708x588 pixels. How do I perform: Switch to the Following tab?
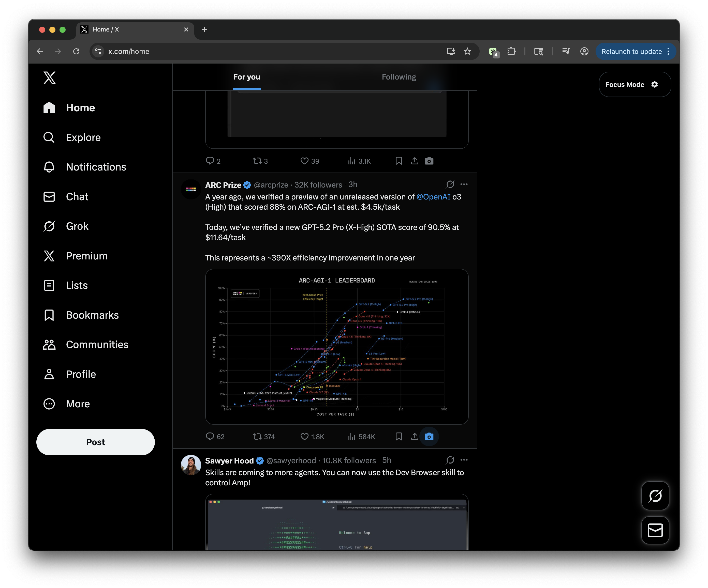[399, 77]
